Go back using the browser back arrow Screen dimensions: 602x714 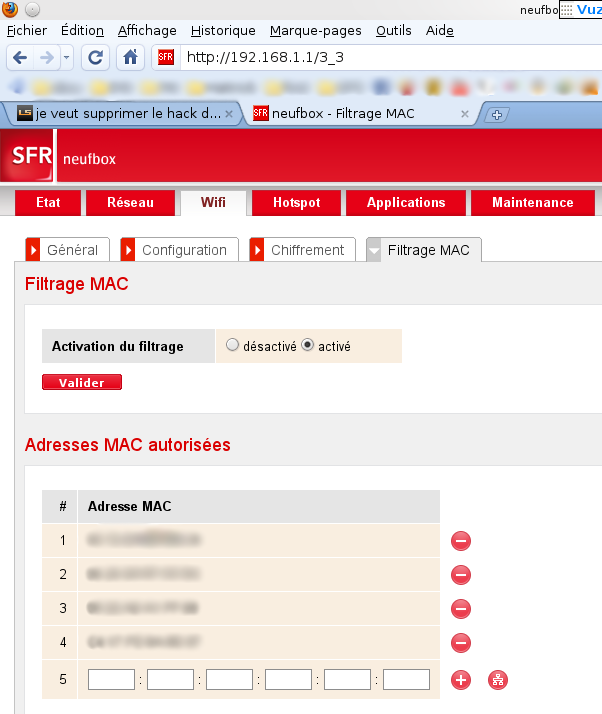20,58
